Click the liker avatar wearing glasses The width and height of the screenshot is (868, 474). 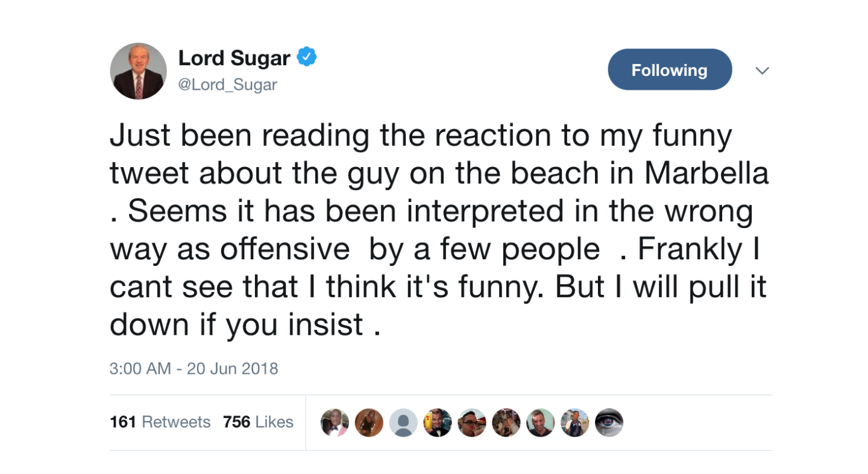point(471,423)
